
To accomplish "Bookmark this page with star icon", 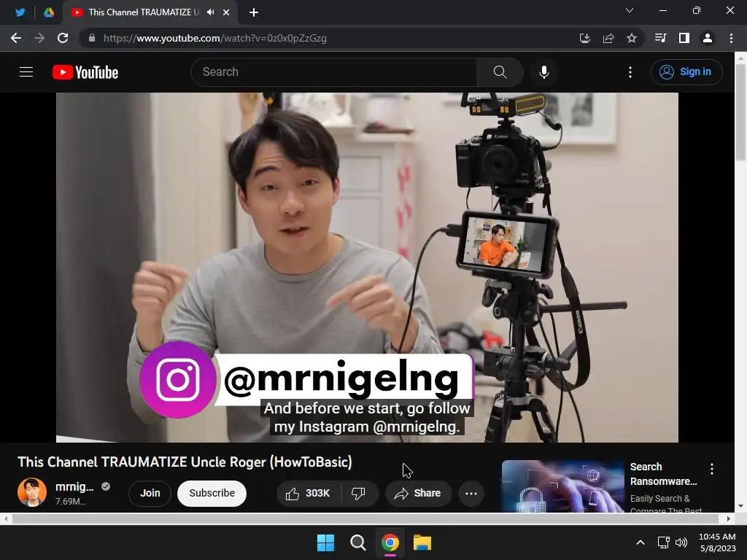I will click(632, 38).
